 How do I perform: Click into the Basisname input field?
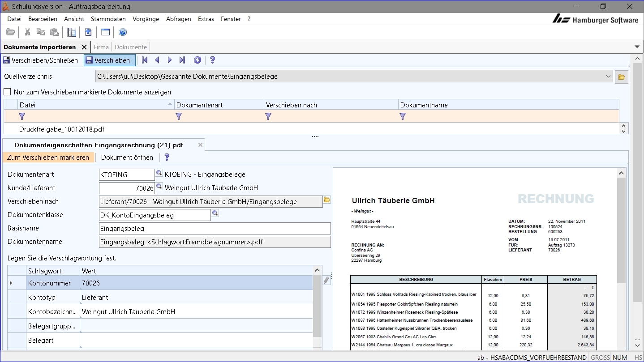pos(215,229)
